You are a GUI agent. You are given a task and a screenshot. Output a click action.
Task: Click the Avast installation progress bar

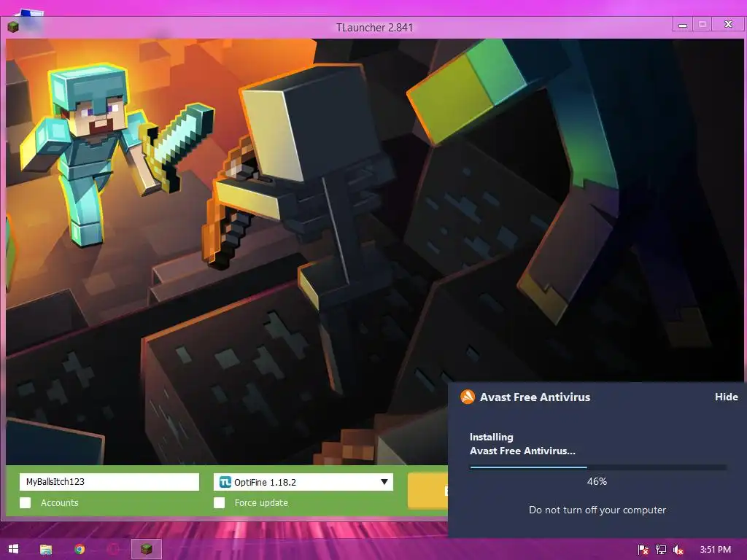coord(598,467)
